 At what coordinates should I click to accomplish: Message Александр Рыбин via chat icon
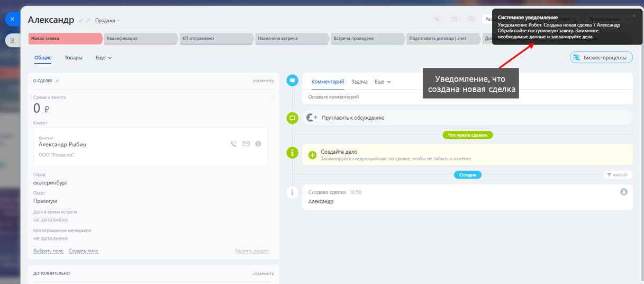pyautogui.click(x=258, y=144)
